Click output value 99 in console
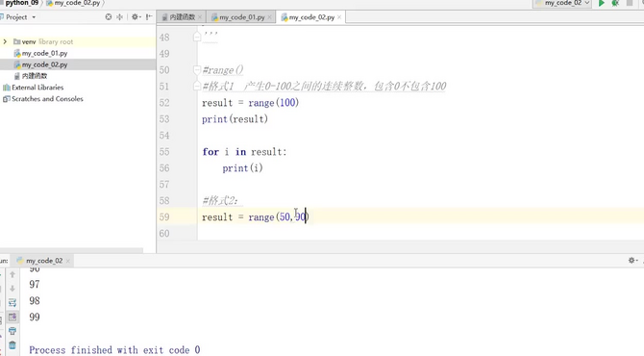Screen dimensions: 644x356 coord(35,317)
